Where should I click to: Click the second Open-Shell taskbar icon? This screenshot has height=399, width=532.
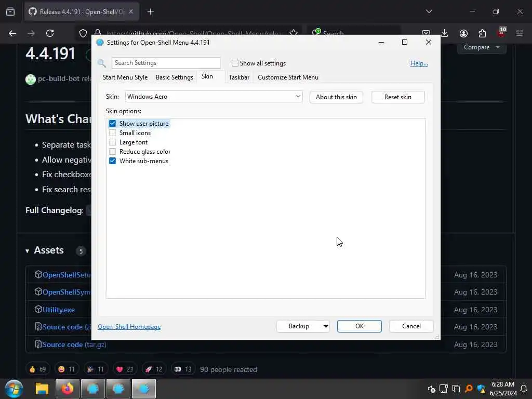click(x=118, y=389)
